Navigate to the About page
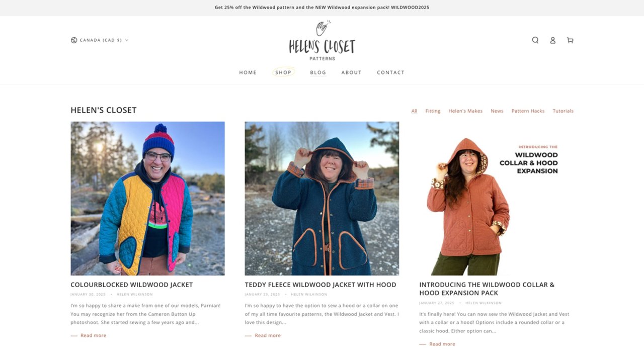The height and width of the screenshot is (361, 644). point(352,72)
